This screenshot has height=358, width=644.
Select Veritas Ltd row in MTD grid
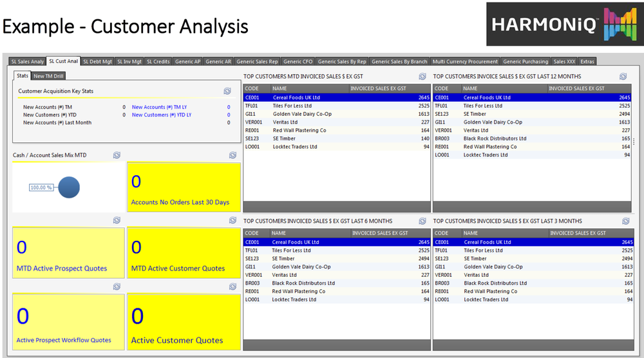[x=337, y=122]
